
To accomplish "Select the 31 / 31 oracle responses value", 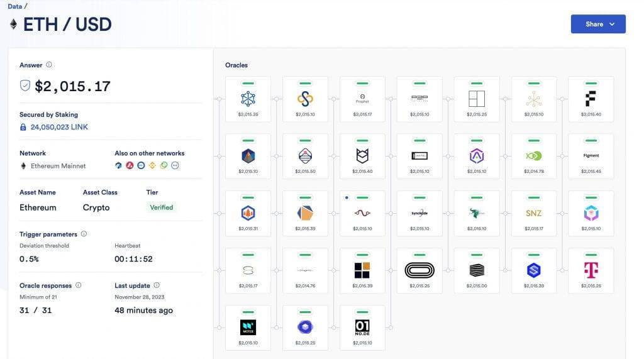I will (x=36, y=310).
